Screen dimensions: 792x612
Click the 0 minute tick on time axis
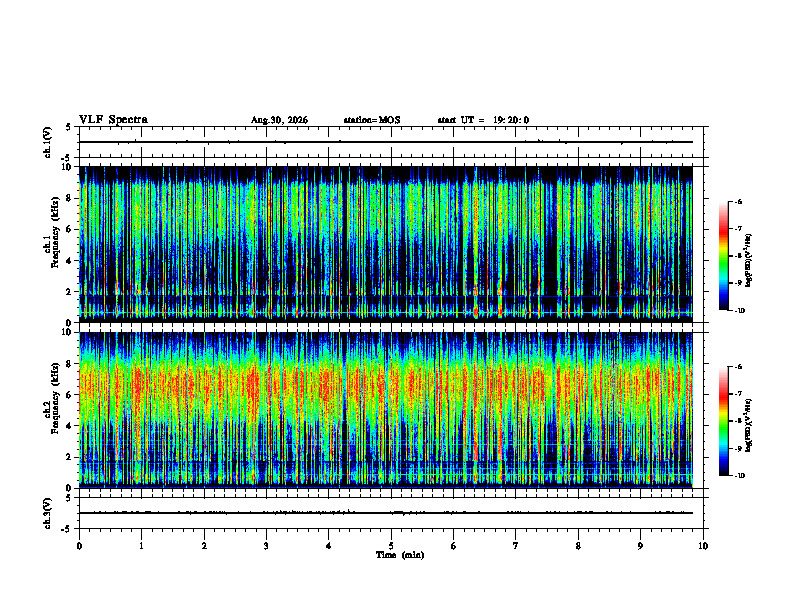pos(79,546)
